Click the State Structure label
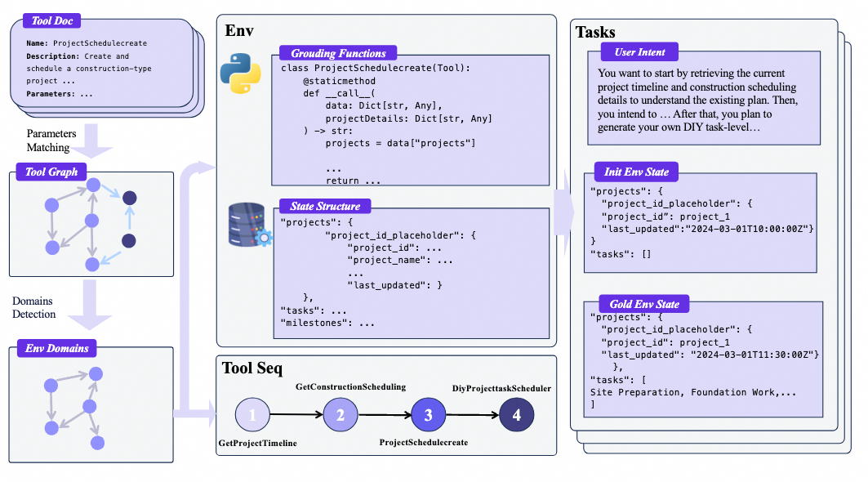The height and width of the screenshot is (482, 868). pos(325,206)
